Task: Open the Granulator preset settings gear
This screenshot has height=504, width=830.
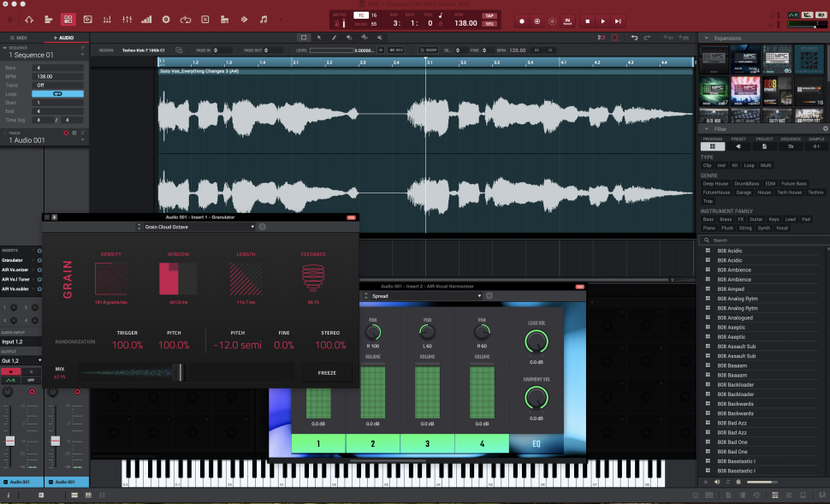Action: 263,227
